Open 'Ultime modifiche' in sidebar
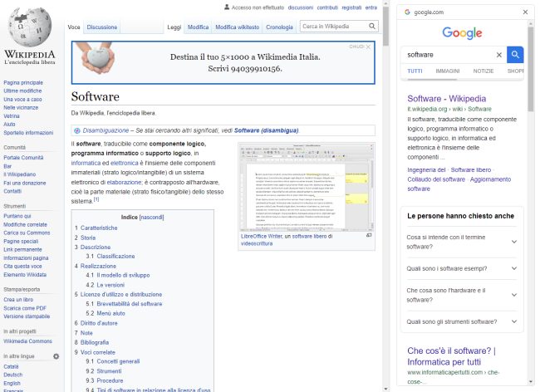The image size is (540, 392). coord(22,91)
